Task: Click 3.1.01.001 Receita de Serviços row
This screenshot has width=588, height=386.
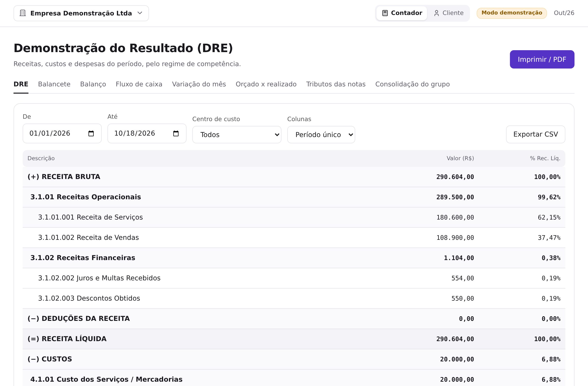Action: pos(294,217)
